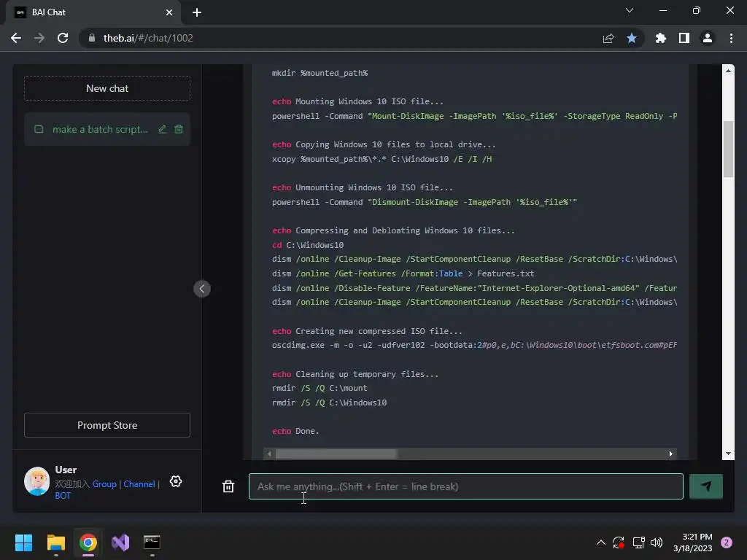Clear conversation with trash icon beside input
Screen dimensions: 747x560
pyautogui.click(x=228, y=486)
